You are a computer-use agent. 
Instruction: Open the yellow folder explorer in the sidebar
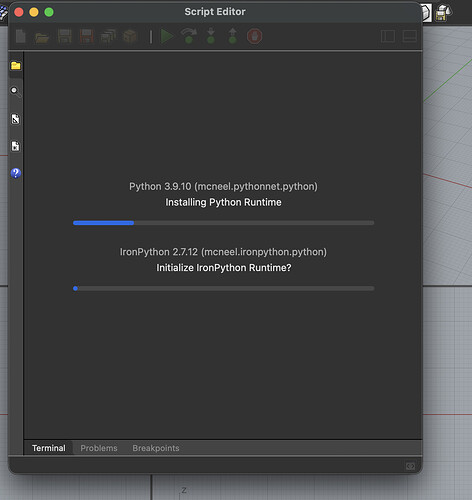[16, 65]
